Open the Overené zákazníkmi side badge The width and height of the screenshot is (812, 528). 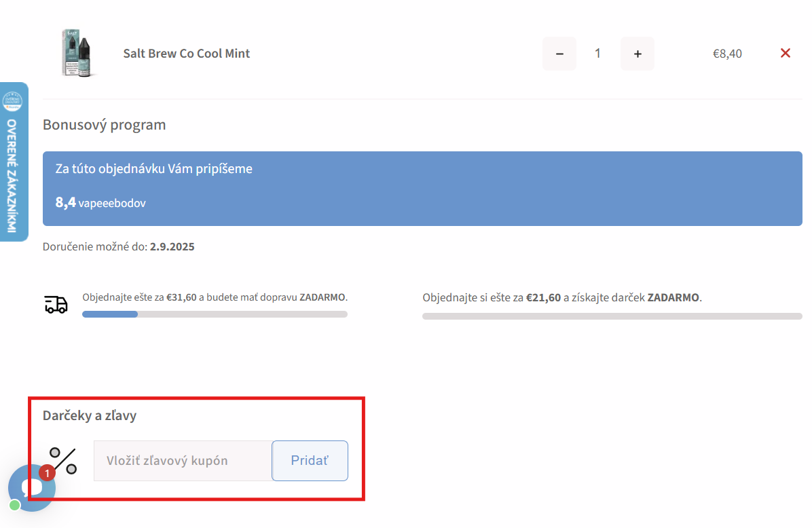14,162
